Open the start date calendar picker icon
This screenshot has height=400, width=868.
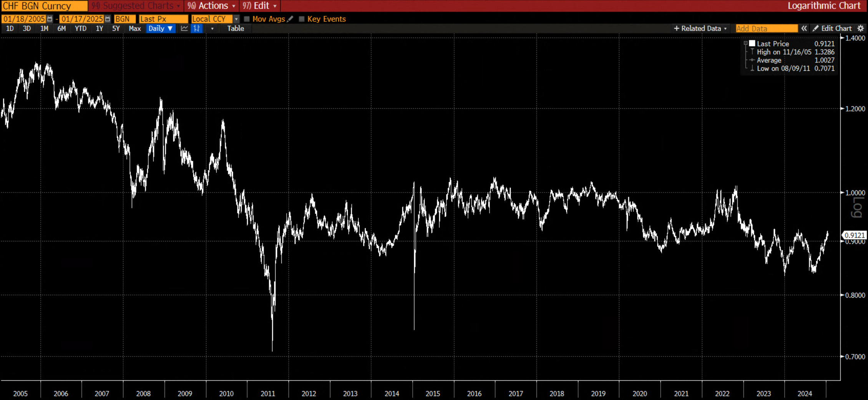tap(50, 19)
